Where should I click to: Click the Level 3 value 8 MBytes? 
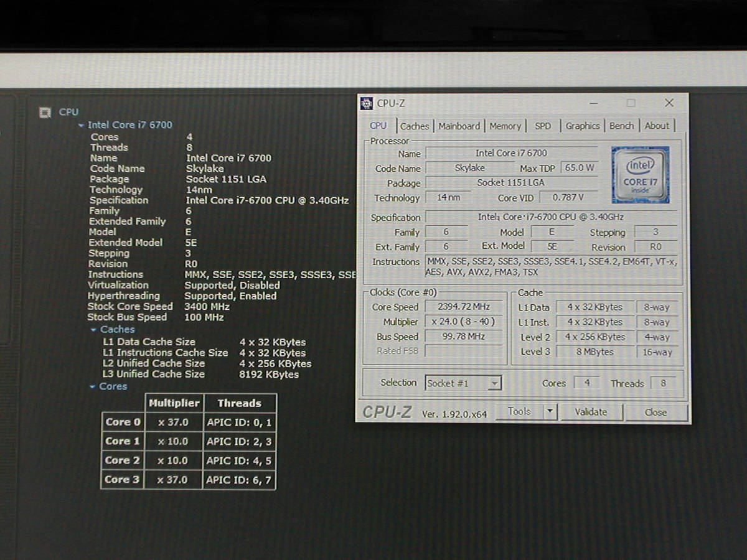[594, 352]
